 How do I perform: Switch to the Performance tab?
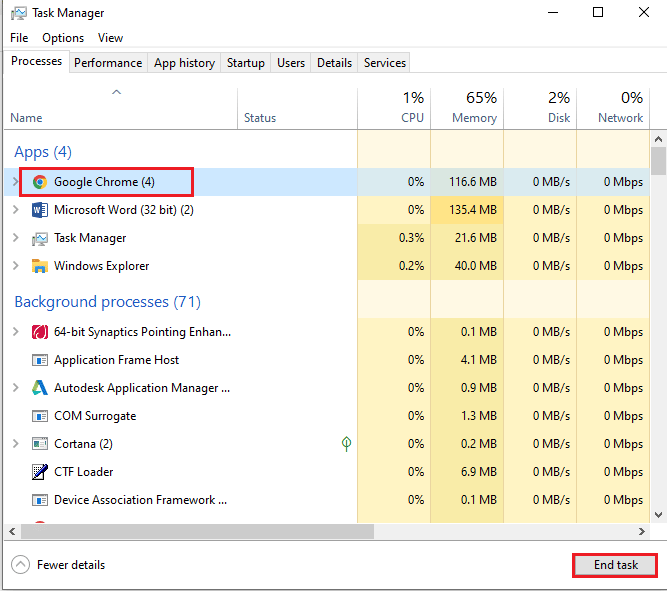(108, 63)
